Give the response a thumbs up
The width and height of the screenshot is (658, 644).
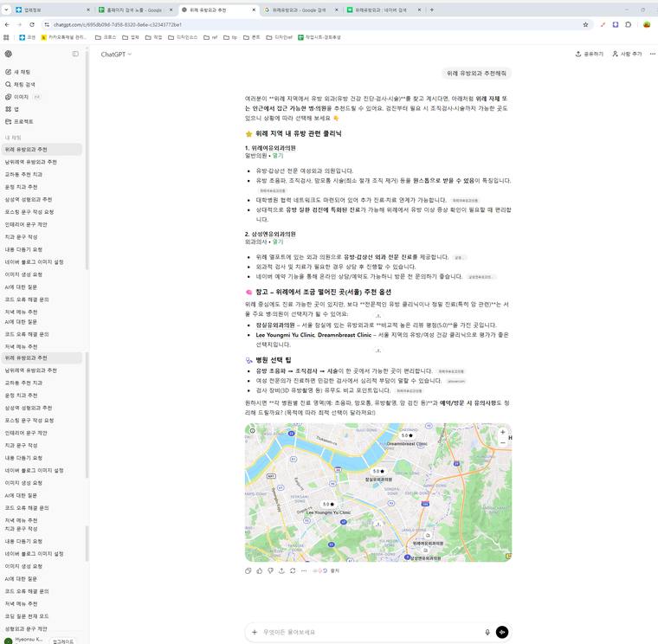pyautogui.click(x=260, y=570)
